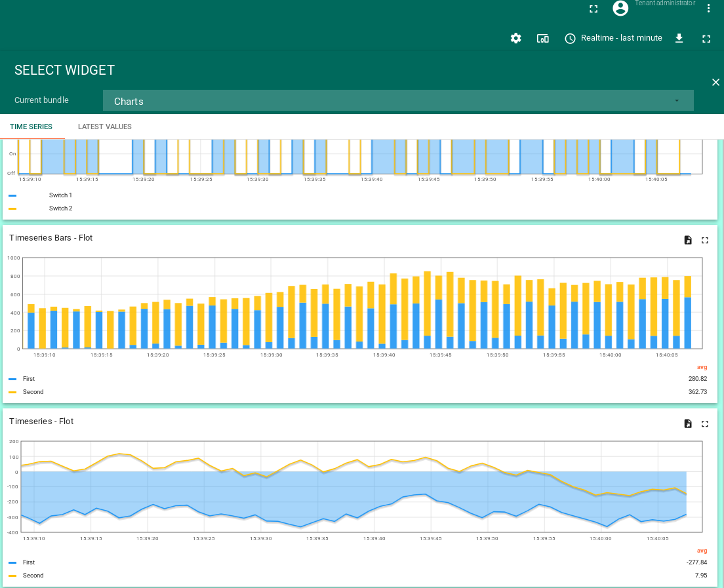Open the Current bundle Charts dropdown

coord(398,100)
